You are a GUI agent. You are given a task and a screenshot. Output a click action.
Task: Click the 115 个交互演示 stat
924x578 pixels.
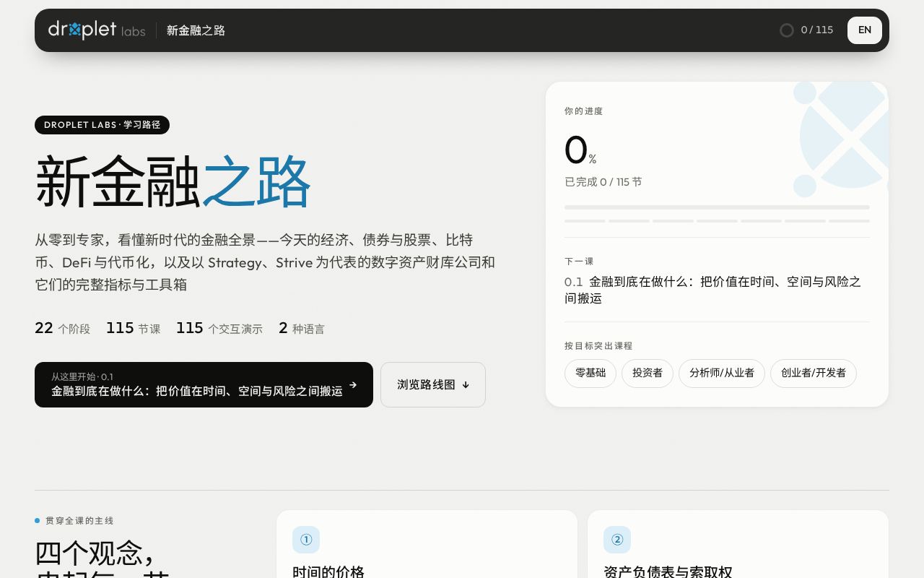[219, 328]
